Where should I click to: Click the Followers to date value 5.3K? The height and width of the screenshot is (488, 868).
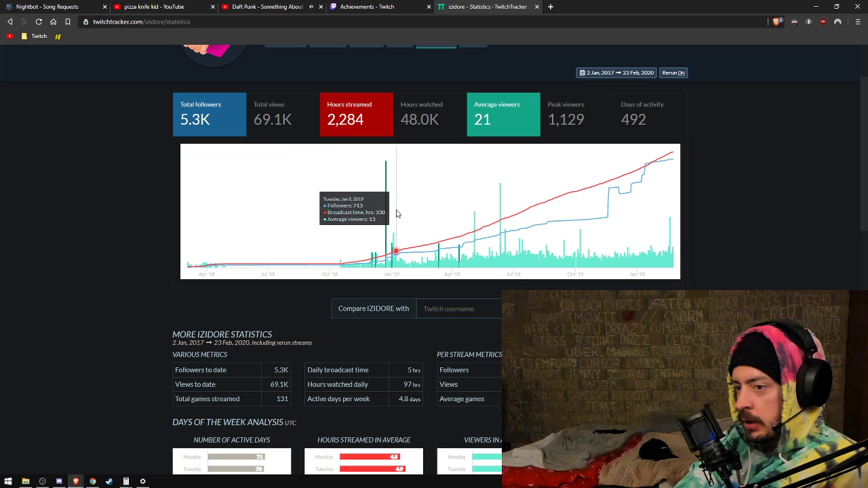tap(281, 370)
